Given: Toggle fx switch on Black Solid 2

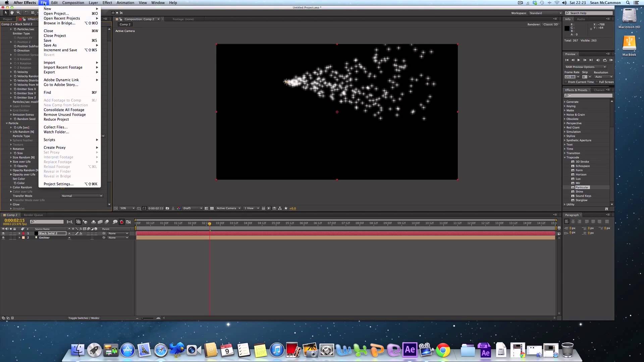Looking at the screenshot, I should [81, 233].
